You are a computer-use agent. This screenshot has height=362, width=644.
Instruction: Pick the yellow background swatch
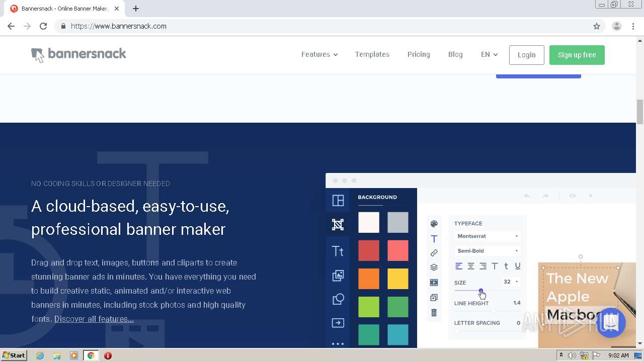click(x=398, y=279)
